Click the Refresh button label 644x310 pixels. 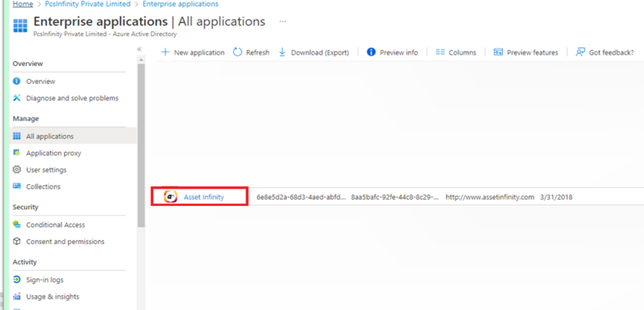coord(258,52)
